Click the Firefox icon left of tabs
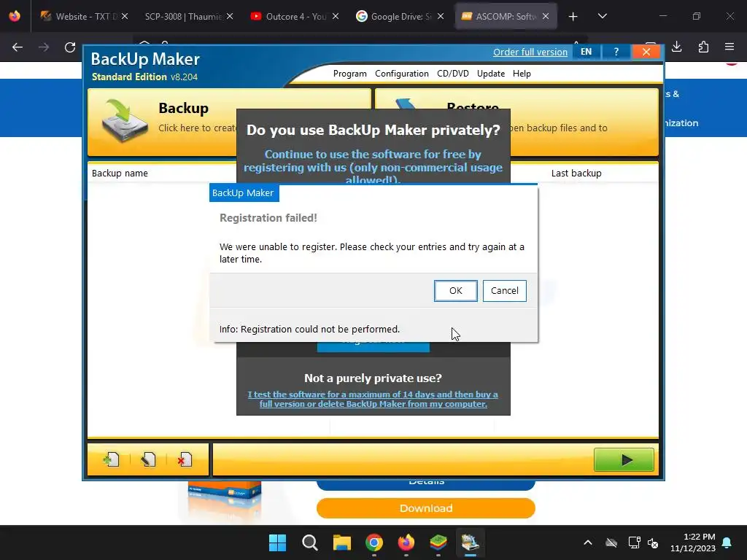747x560 pixels. 15,16
